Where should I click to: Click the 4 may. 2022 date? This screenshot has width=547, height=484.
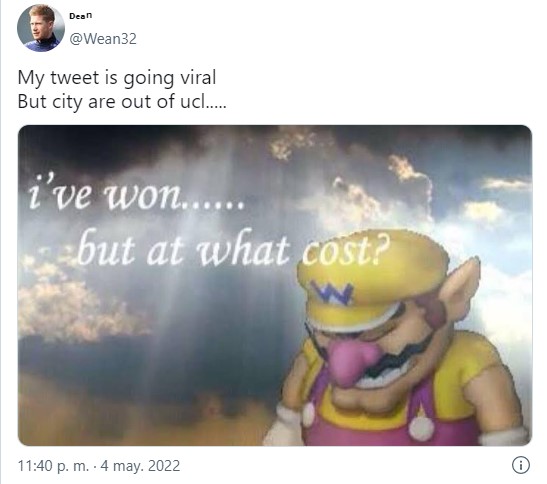point(140,466)
